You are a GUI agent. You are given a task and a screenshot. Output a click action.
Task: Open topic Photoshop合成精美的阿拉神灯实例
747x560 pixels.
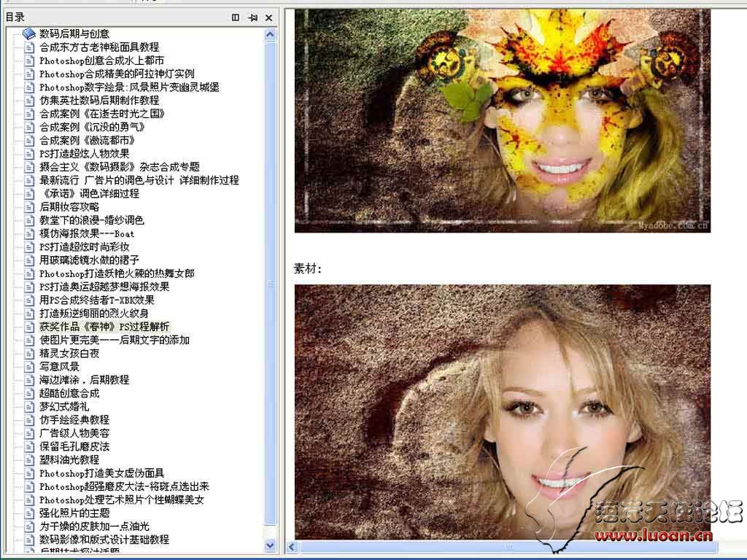pyautogui.click(x=117, y=74)
